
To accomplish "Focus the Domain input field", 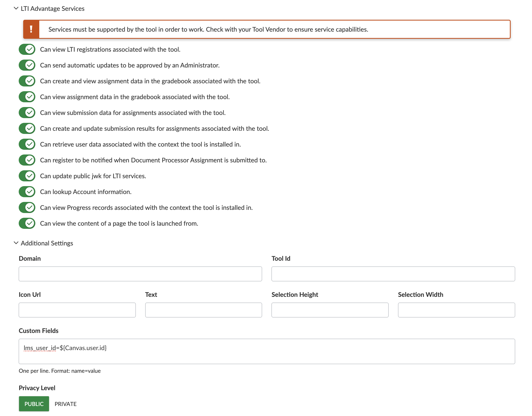I will coord(140,274).
